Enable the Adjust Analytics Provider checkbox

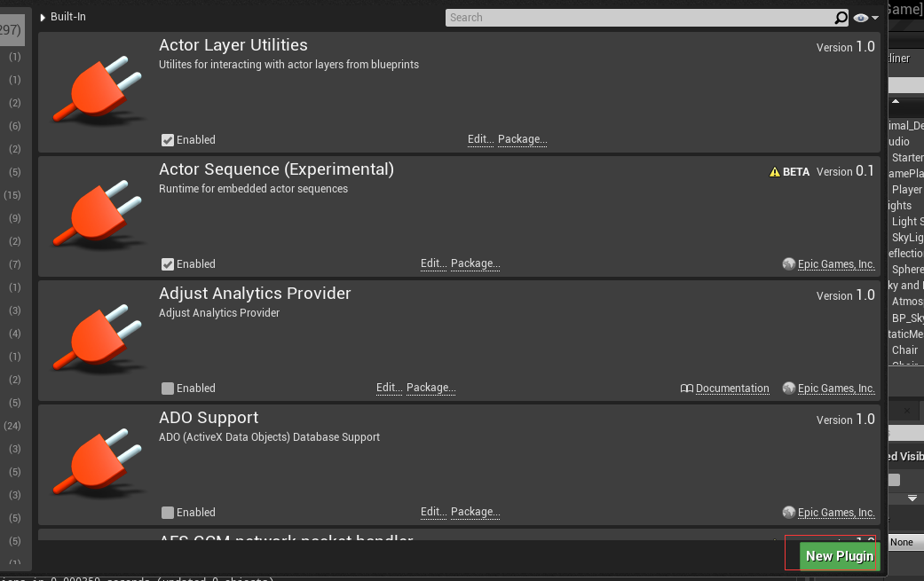tap(167, 388)
